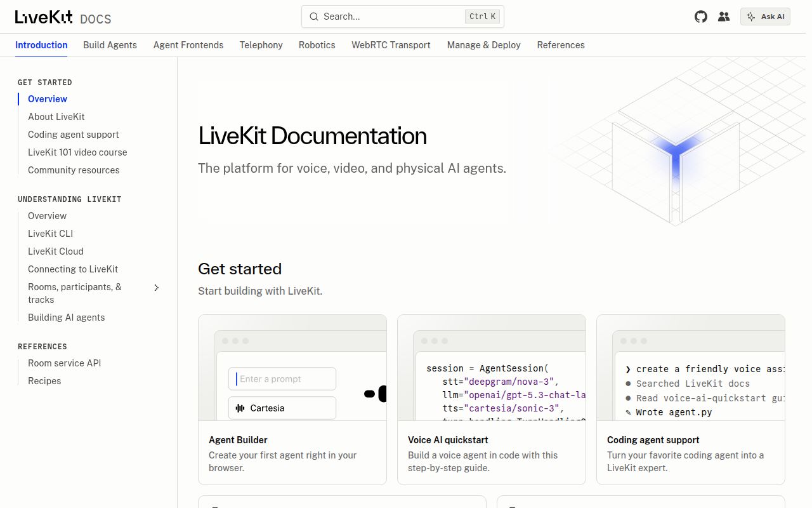
Task: Select Overview under Get Started
Action: coord(48,99)
